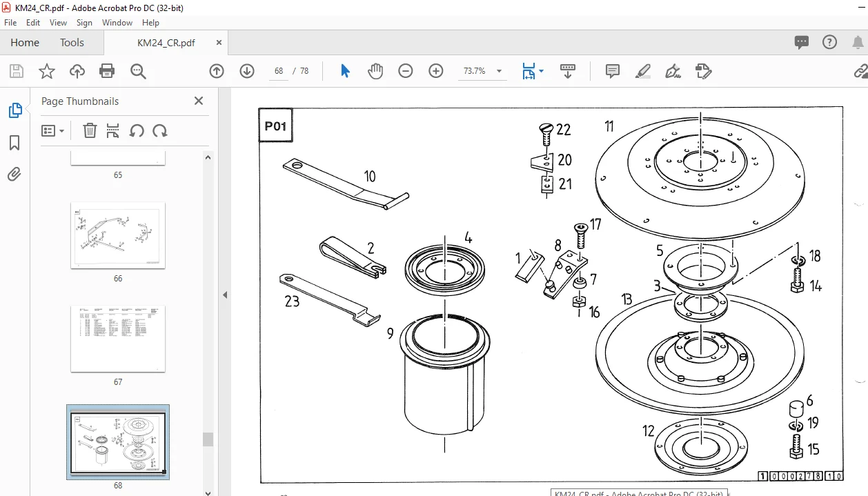Screen dimensions: 868x496
Task: Rotate page counterclockwise icon
Action: [137, 130]
